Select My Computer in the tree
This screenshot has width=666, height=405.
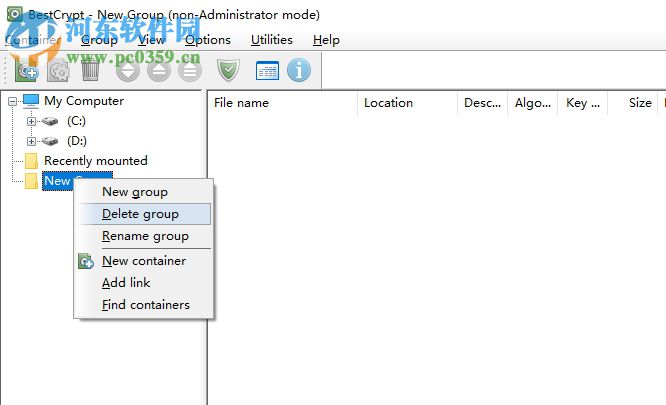(84, 101)
